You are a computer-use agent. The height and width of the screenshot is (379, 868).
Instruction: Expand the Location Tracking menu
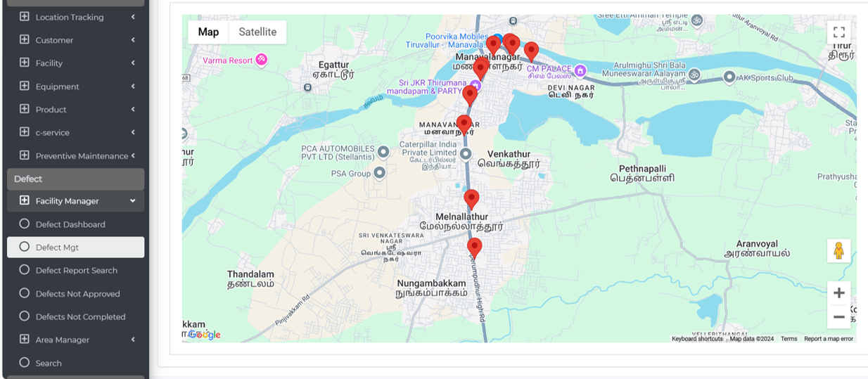tap(75, 17)
